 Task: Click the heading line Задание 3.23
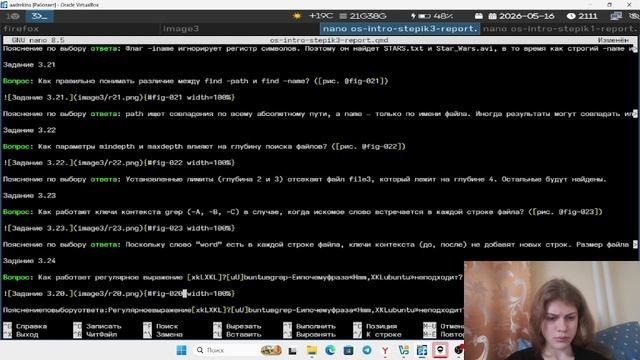pyautogui.click(x=29, y=195)
